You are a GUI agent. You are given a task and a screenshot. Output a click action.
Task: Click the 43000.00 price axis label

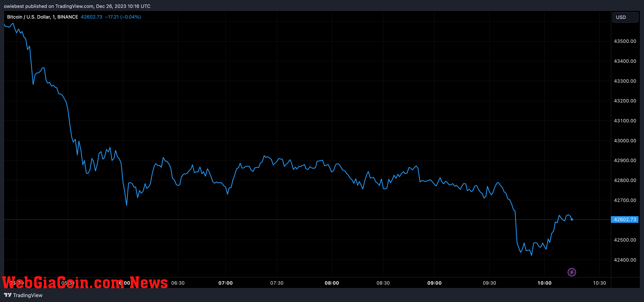point(625,141)
